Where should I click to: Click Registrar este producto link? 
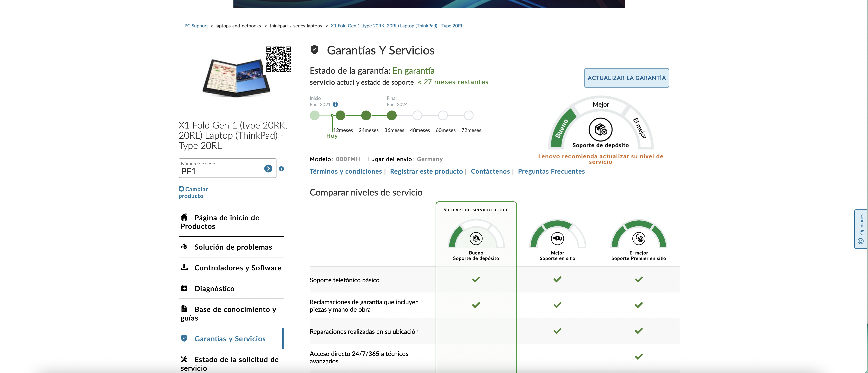coord(426,171)
